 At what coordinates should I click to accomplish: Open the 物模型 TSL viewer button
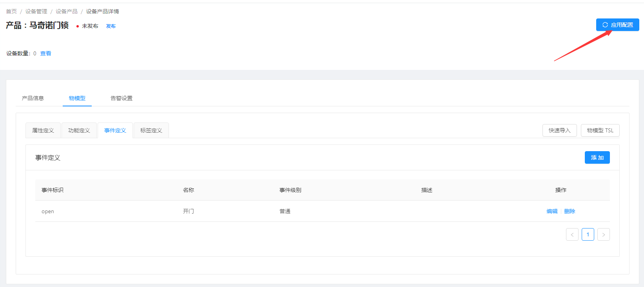point(600,130)
